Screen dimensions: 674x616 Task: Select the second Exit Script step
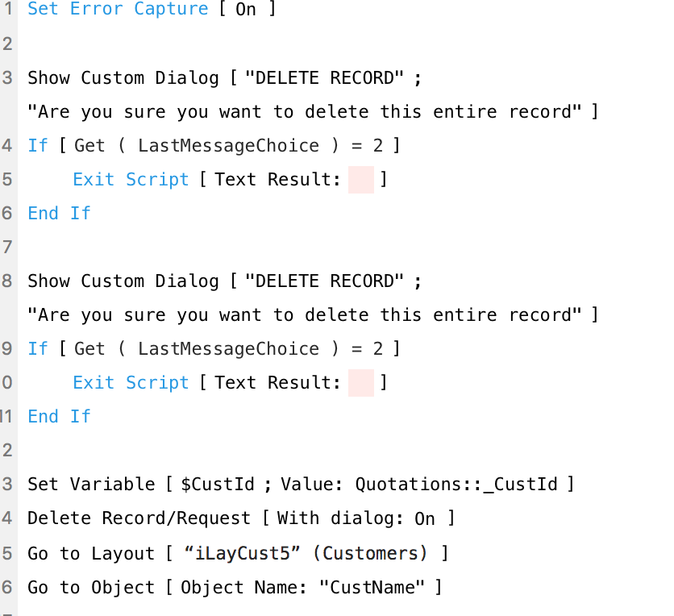230,383
